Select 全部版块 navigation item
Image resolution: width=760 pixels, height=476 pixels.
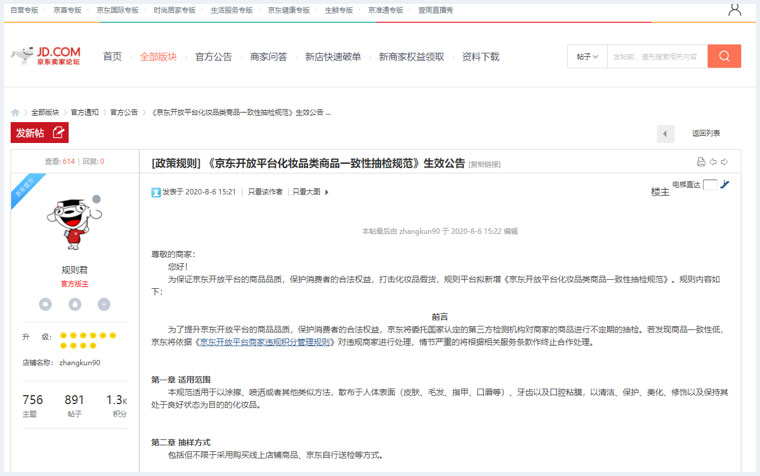(158, 57)
